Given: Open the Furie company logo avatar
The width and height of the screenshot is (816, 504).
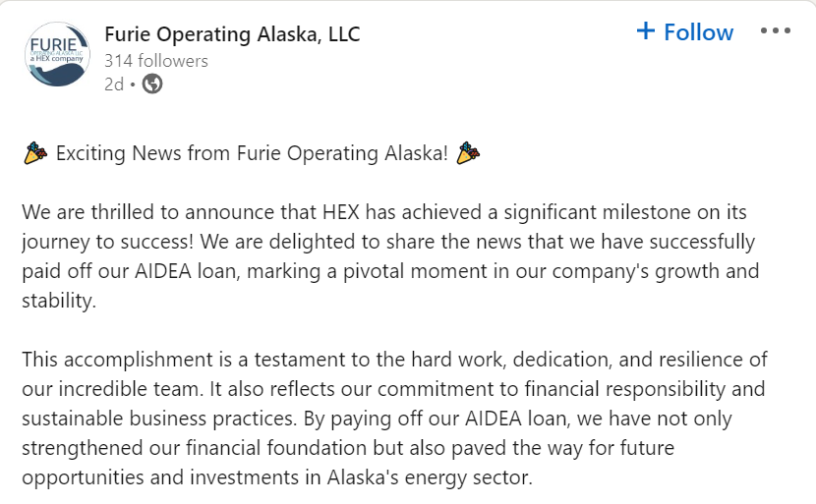Looking at the screenshot, I should click(57, 54).
